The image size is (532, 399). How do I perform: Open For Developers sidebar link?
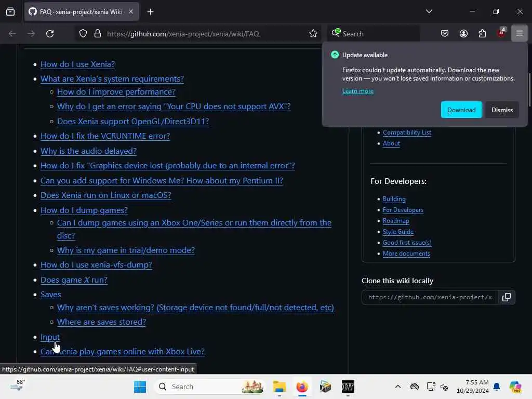click(x=403, y=210)
